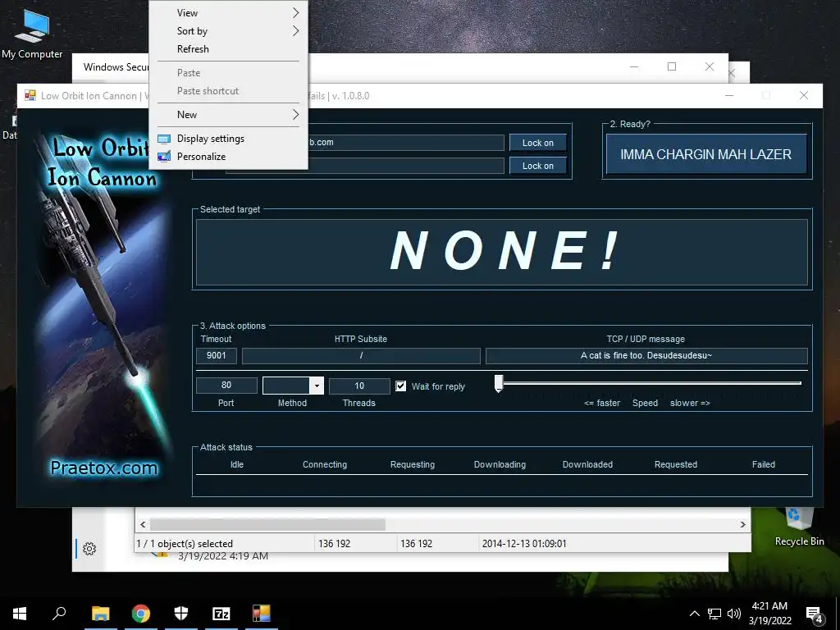
Task: Click Display settings monitor icon
Action: tap(164, 139)
